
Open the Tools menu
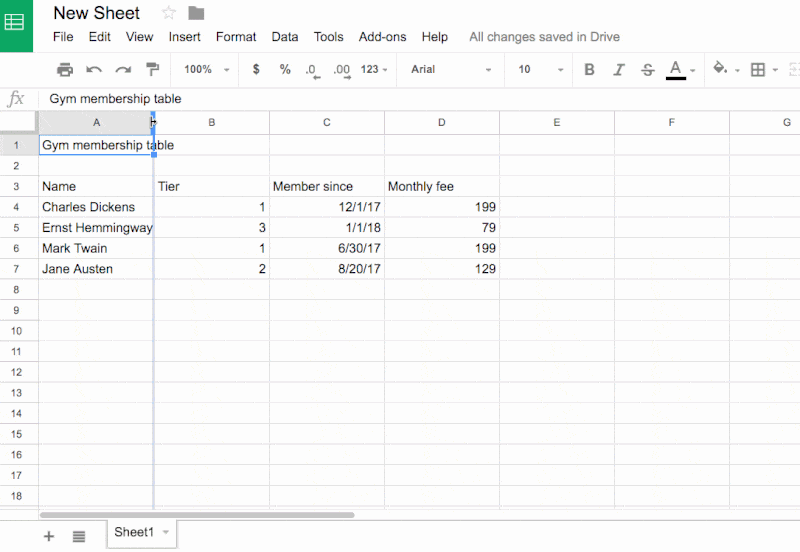tap(329, 37)
